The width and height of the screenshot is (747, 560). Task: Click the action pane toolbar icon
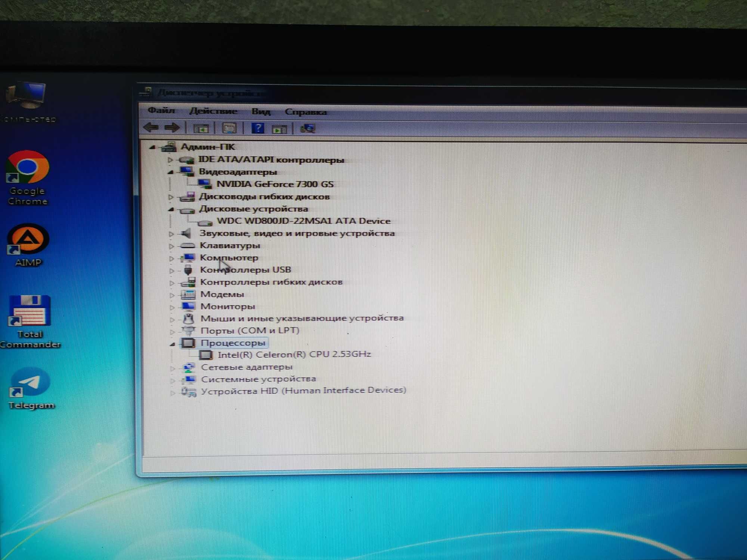279,129
